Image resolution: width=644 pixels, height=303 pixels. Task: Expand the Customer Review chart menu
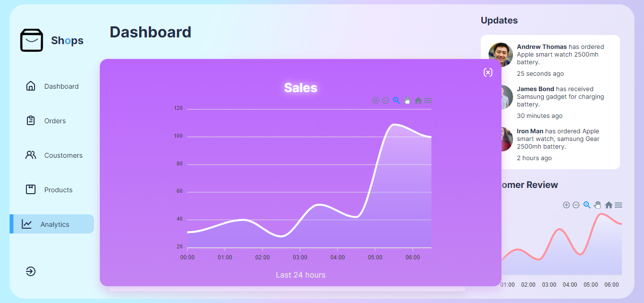click(x=618, y=205)
